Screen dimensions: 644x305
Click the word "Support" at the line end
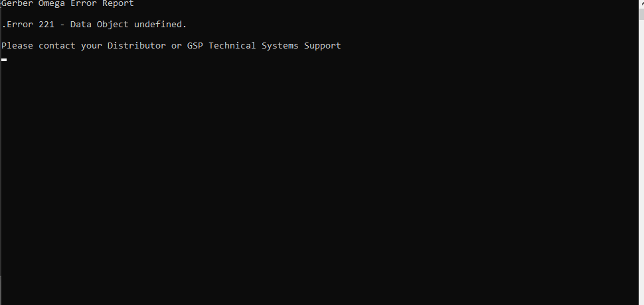(323, 46)
